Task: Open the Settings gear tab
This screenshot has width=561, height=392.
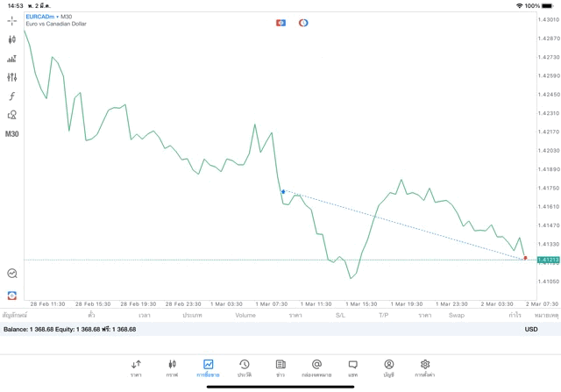Action: click(x=425, y=367)
